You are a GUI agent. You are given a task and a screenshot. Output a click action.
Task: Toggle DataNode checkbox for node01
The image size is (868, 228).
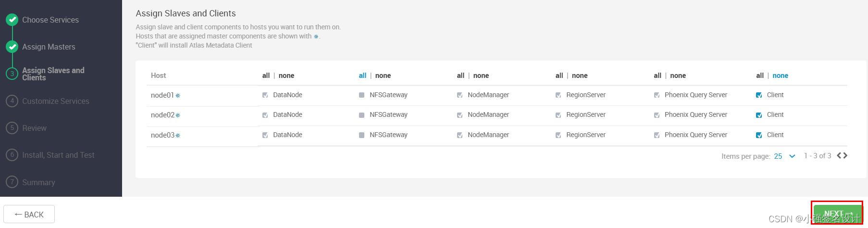coord(265,95)
